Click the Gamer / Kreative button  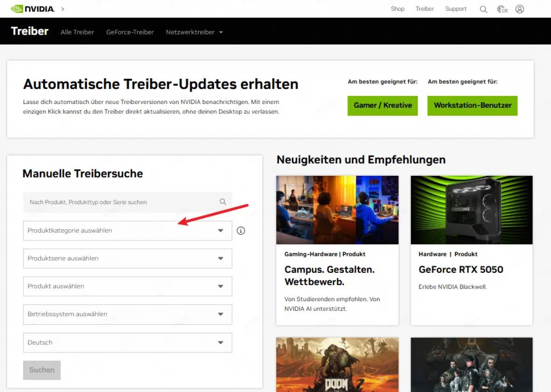pos(383,106)
